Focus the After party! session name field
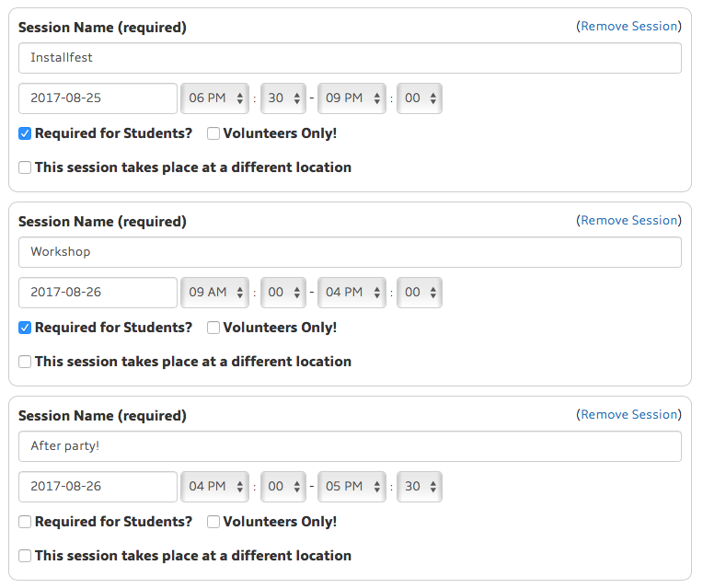 pos(350,446)
